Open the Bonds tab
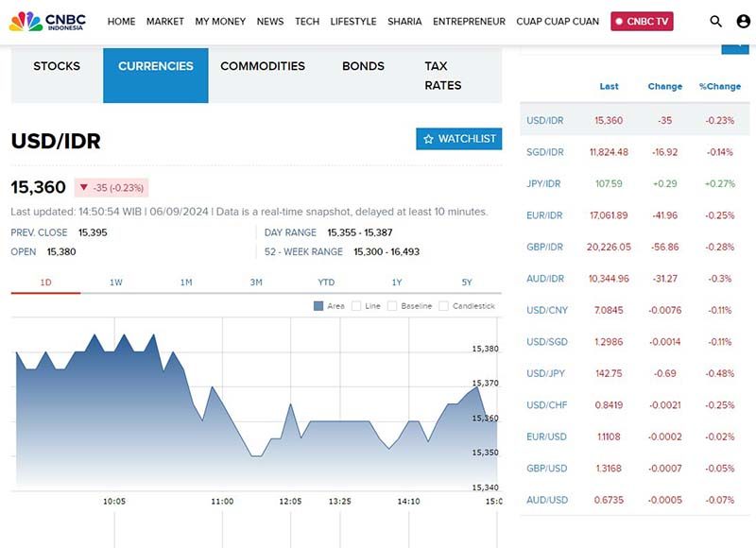Image resolution: width=756 pixels, height=548 pixels. point(363,66)
